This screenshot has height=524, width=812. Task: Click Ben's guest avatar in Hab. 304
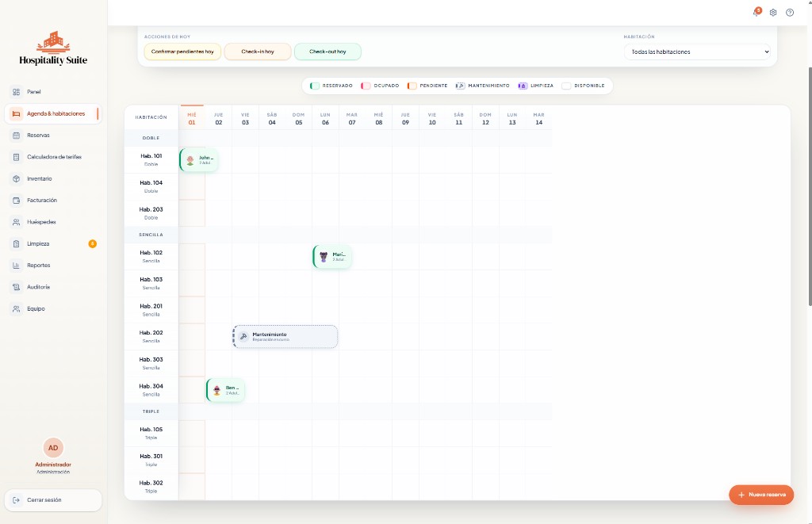tap(217, 390)
